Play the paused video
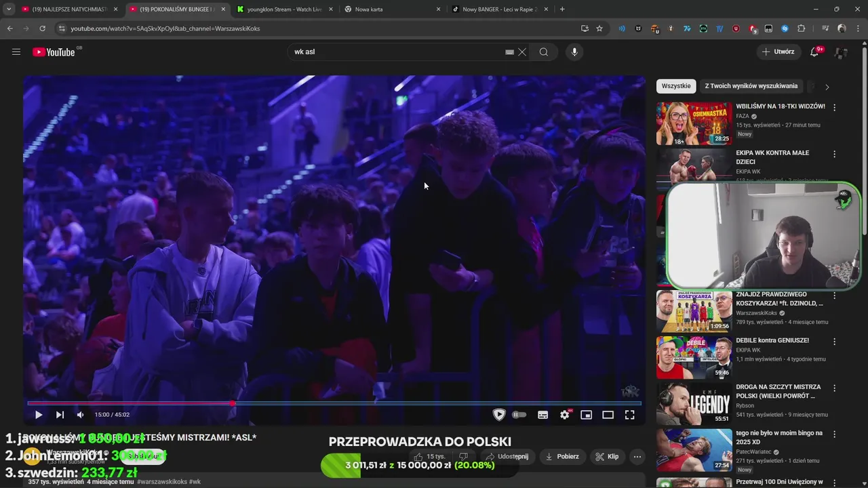868x488 pixels. coord(39,415)
